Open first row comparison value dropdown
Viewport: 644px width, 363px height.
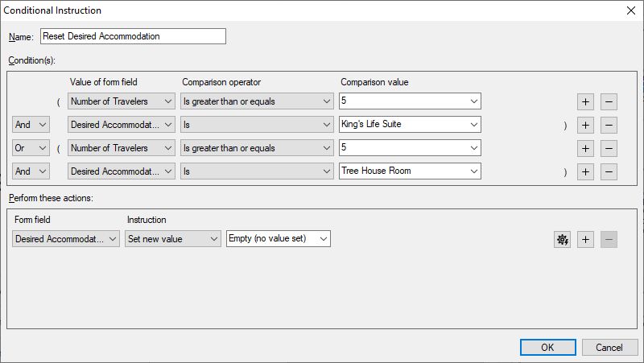pyautogui.click(x=410, y=101)
